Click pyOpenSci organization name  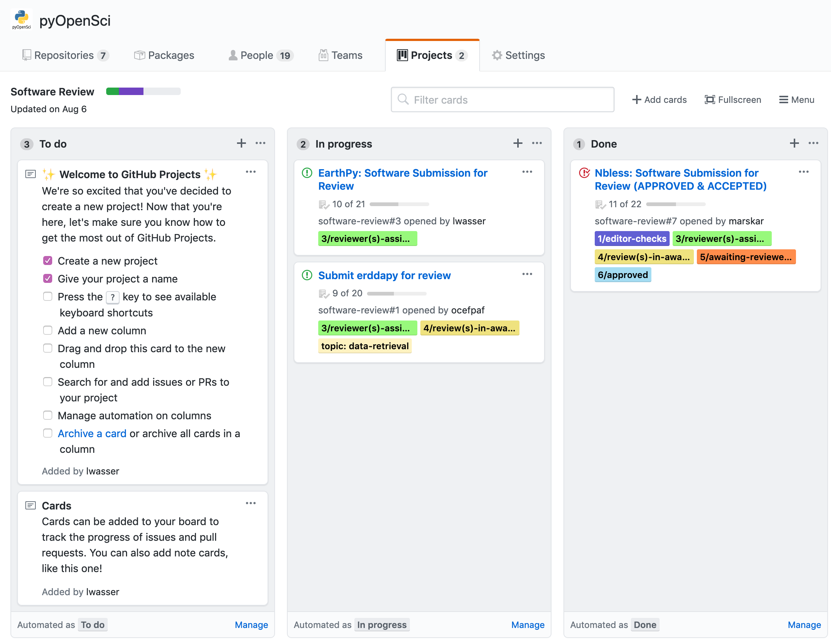tap(75, 20)
